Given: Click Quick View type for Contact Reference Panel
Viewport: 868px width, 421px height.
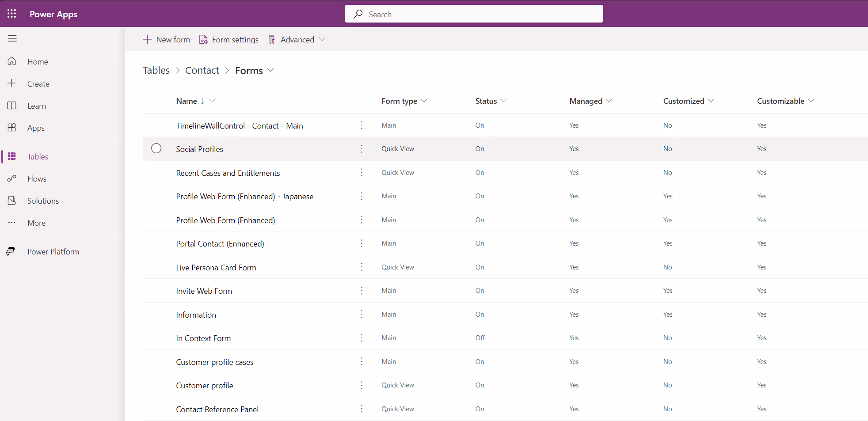Looking at the screenshot, I should [398, 409].
